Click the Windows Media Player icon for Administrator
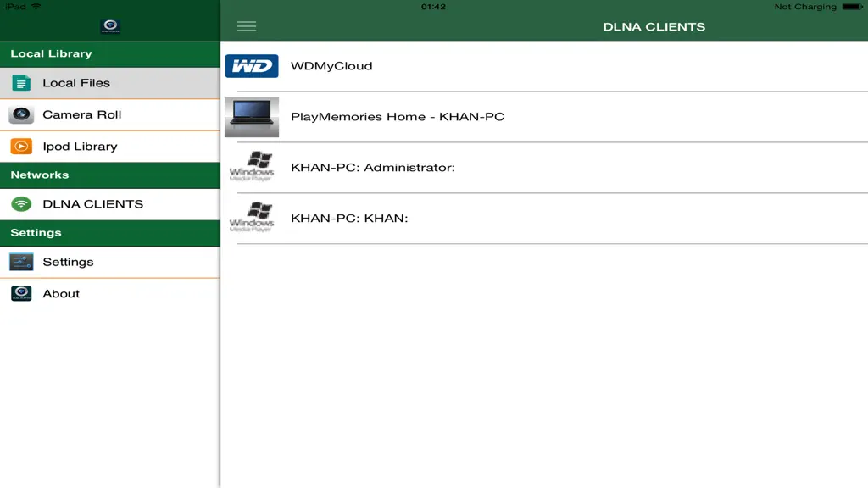The height and width of the screenshot is (488, 868). tap(252, 167)
